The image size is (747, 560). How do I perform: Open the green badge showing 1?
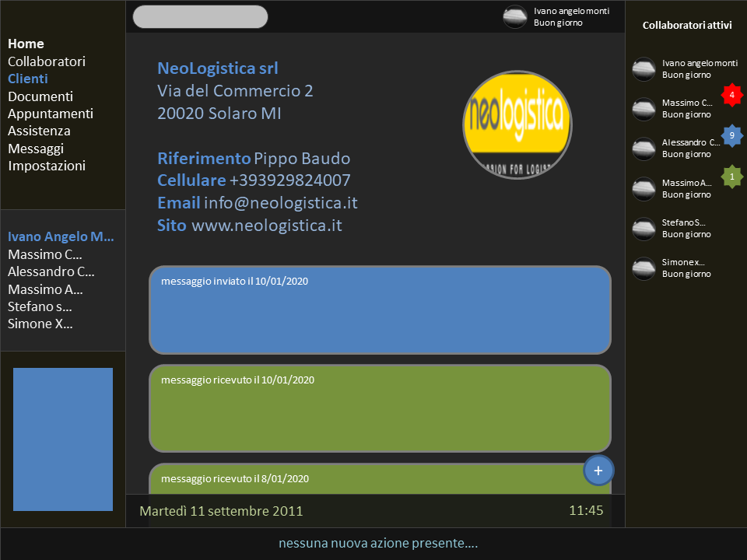pyautogui.click(x=731, y=177)
